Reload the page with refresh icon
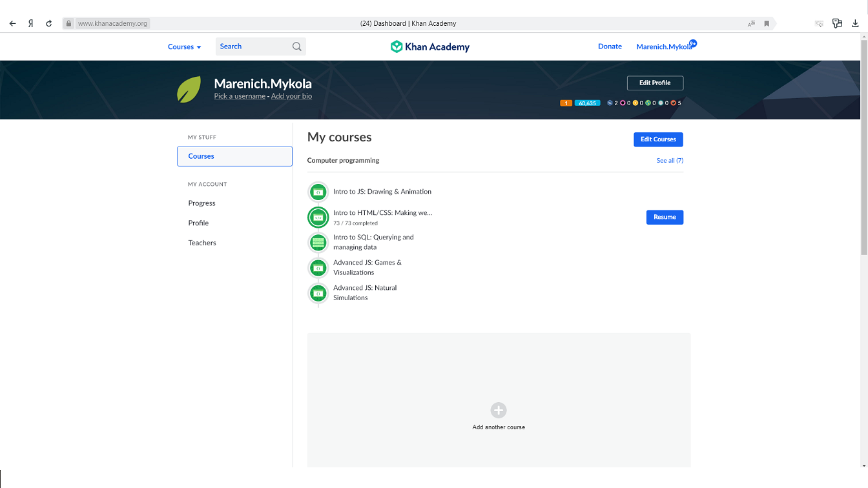This screenshot has height=488, width=868. (x=48, y=23)
